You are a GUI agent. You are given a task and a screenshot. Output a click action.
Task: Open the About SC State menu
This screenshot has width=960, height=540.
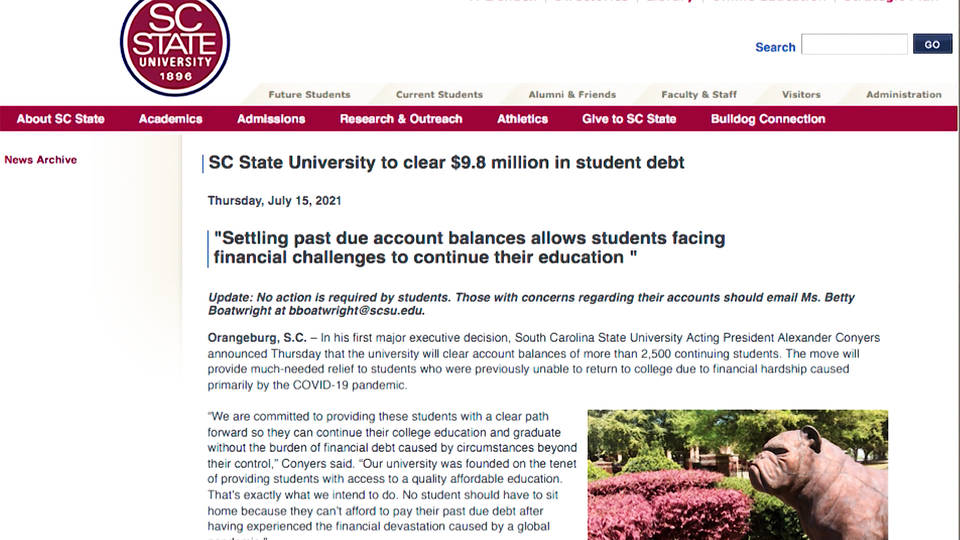60,119
